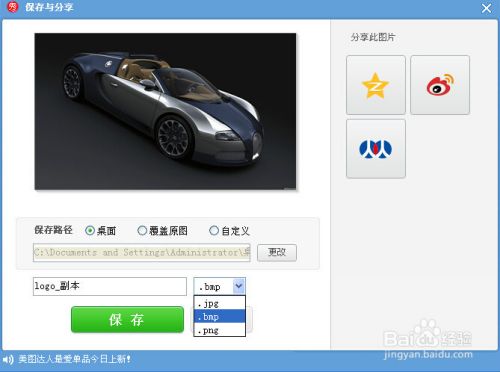The height and width of the screenshot is (372, 500).
Task: Click the logo_副本 file name field
Action: click(x=110, y=286)
